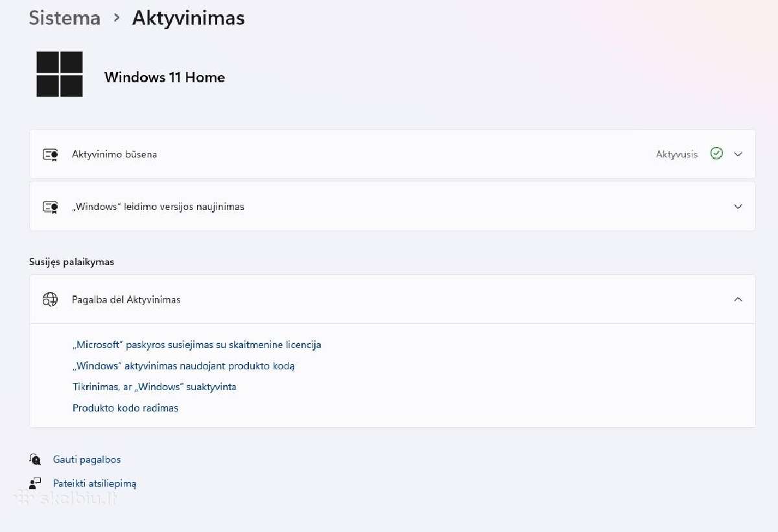This screenshot has width=778, height=532.
Task: Open Microsoft paskyros susiejimas su skaitmenine licencija
Action: click(197, 345)
